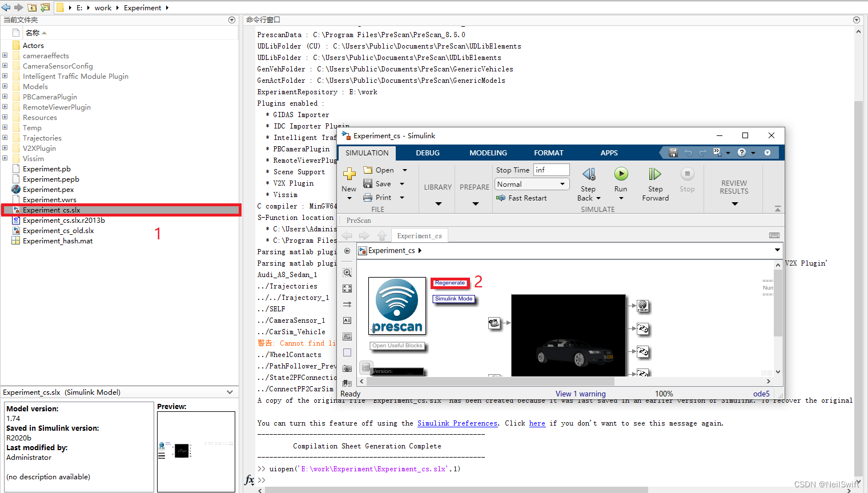Click the New model plus icon
The height and width of the screenshot is (493, 868).
pos(349,174)
